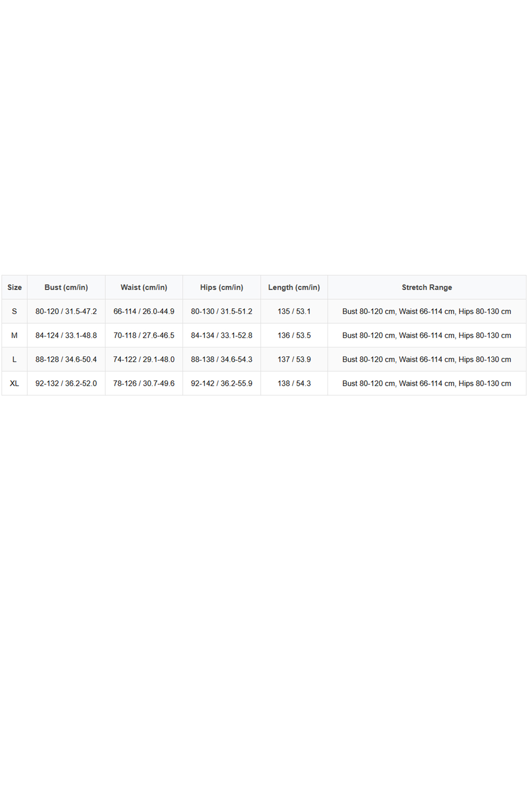Click bust value 80-120 / 31.5-47.2
This screenshot has height=798, width=532.
coord(66,311)
